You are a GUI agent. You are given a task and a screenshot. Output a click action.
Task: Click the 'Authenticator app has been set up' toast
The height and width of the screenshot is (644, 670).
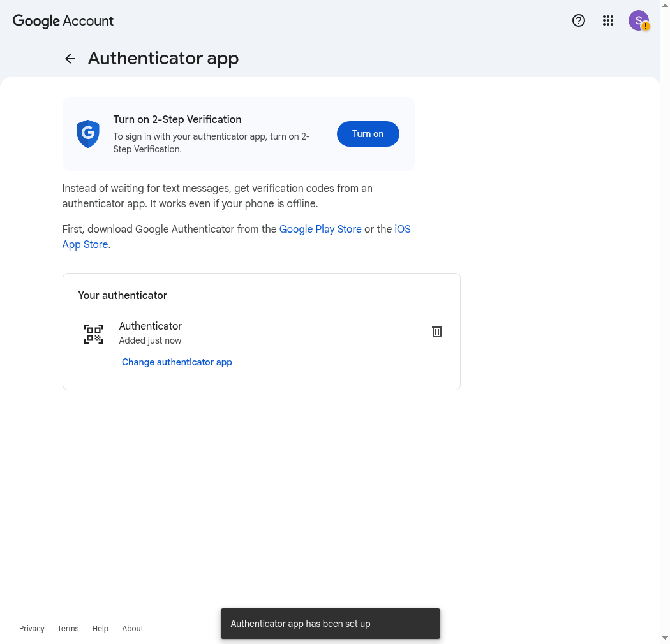(331, 624)
